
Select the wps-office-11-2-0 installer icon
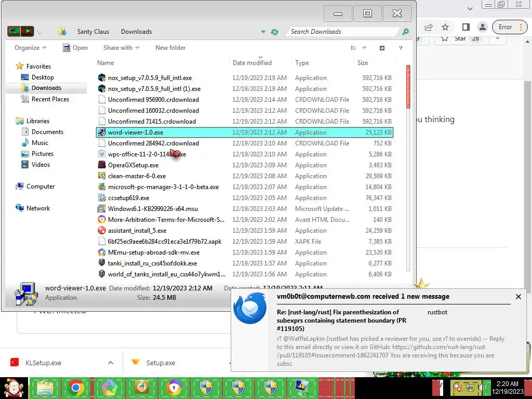click(102, 154)
